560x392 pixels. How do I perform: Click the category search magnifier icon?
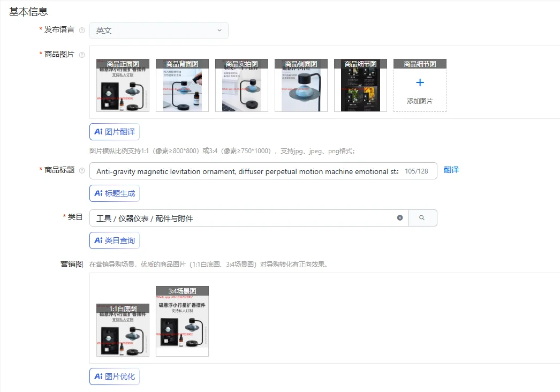pos(422,218)
